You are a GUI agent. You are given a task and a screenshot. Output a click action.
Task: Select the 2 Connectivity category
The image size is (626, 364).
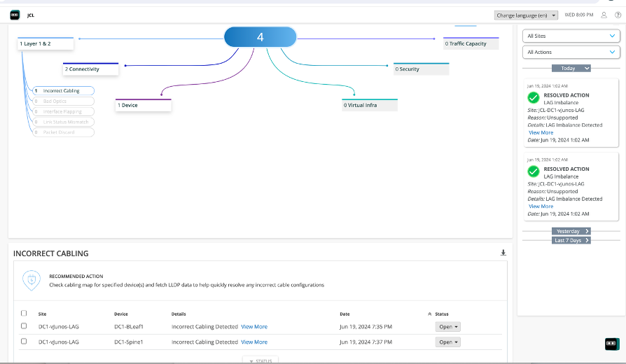click(90, 69)
